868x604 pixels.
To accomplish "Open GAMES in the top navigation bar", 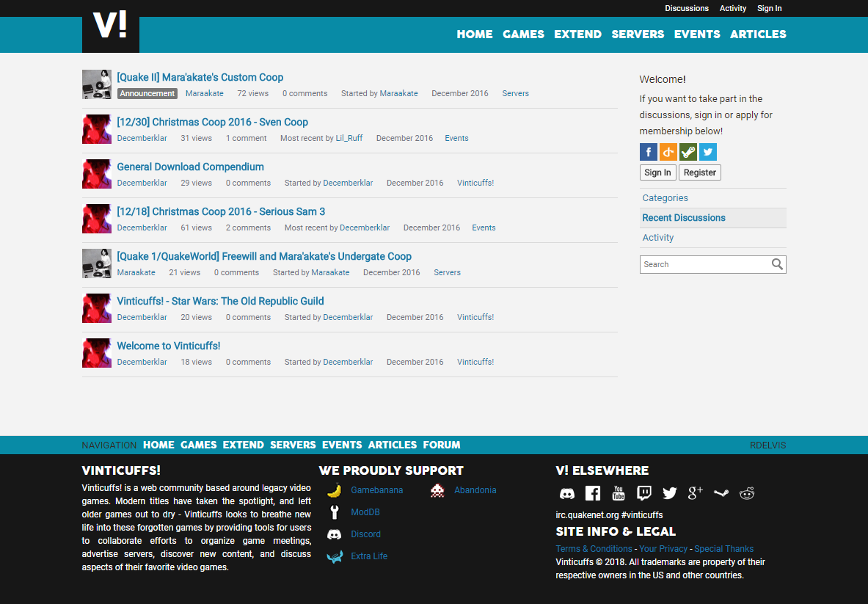I will [523, 34].
